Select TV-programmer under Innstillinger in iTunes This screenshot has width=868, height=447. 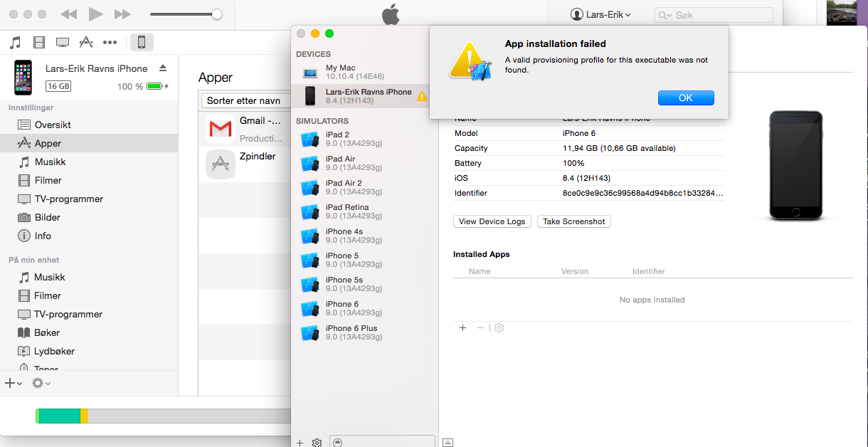[x=89, y=199]
